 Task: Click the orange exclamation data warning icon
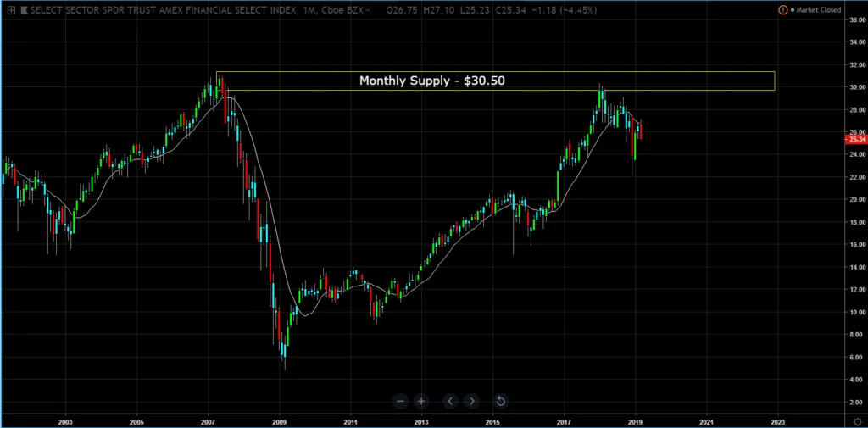click(x=782, y=10)
